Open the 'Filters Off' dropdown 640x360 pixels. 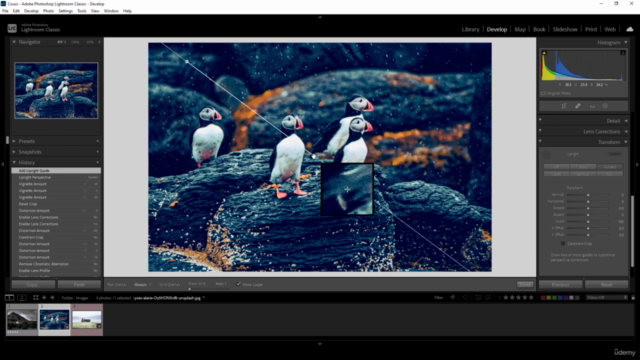point(607,298)
